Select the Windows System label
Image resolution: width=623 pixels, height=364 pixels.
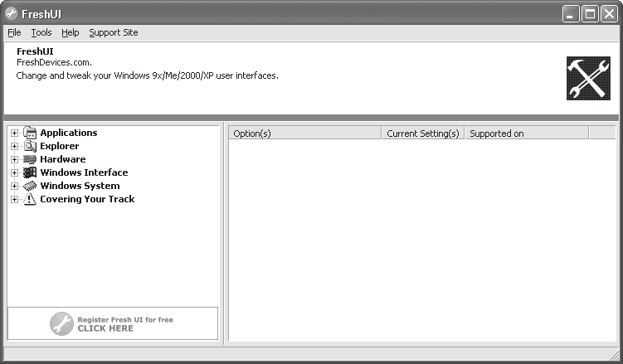(x=80, y=186)
